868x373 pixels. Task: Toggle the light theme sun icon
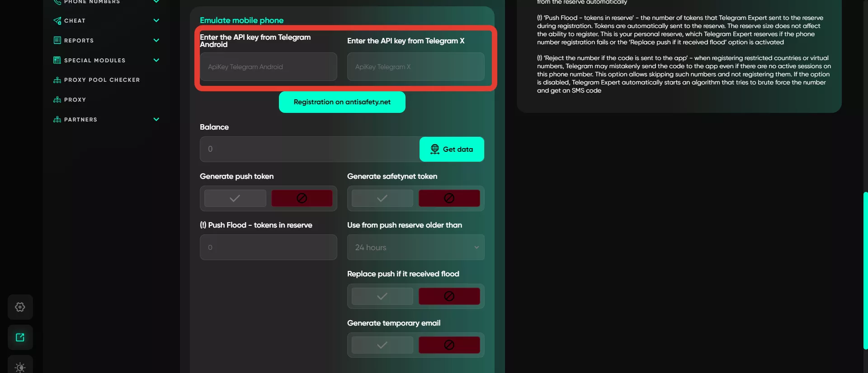(20, 367)
